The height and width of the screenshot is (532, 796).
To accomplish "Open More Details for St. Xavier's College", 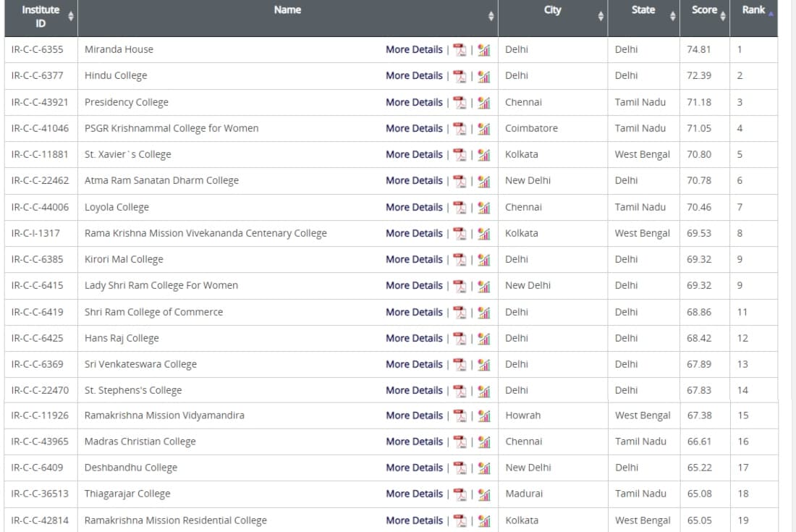I will pos(414,154).
